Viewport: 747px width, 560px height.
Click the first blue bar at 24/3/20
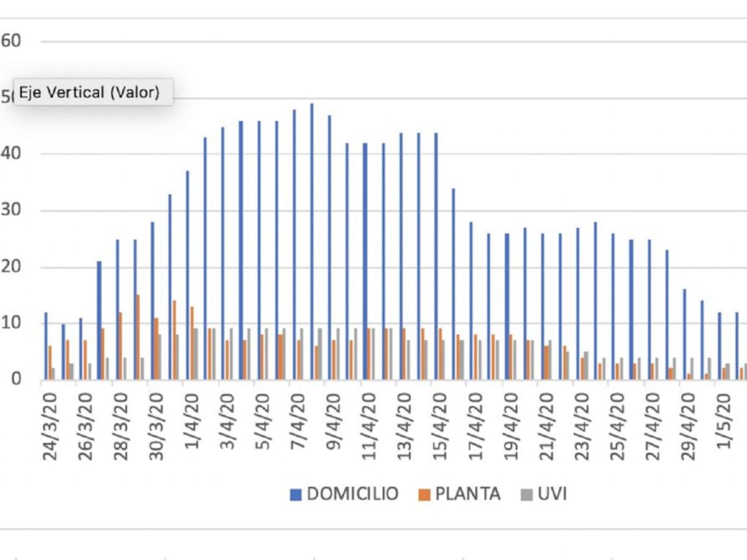coord(45,345)
